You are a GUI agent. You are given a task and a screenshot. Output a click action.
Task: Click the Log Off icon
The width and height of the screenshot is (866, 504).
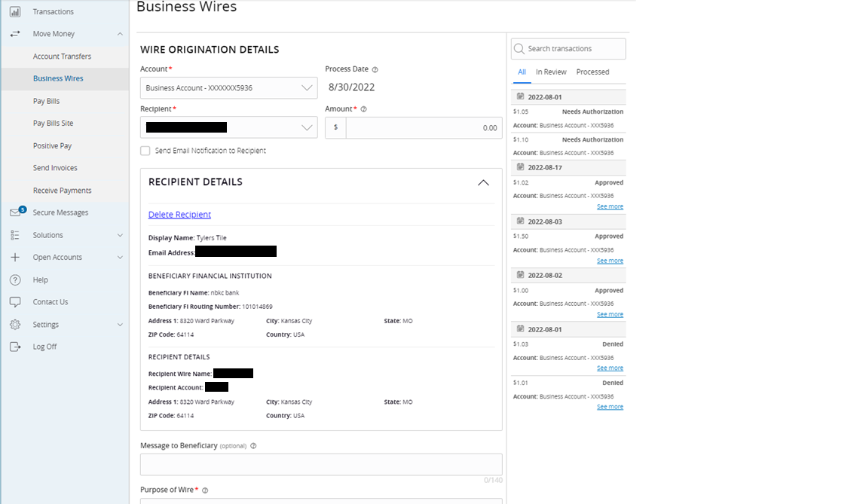click(x=15, y=346)
